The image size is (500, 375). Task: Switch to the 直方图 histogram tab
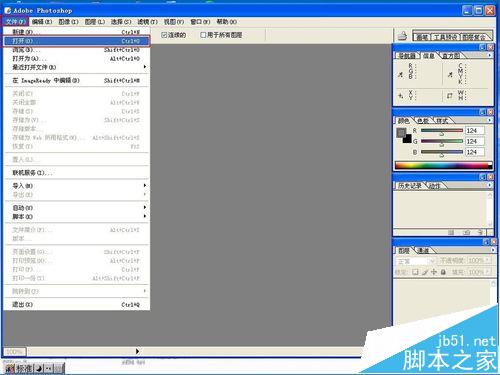coord(451,56)
